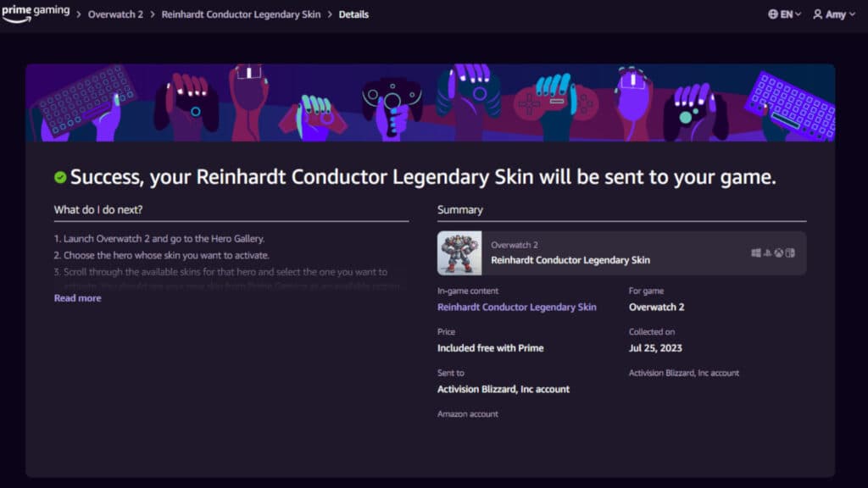Open the Details breadcrumb item

click(x=353, y=14)
